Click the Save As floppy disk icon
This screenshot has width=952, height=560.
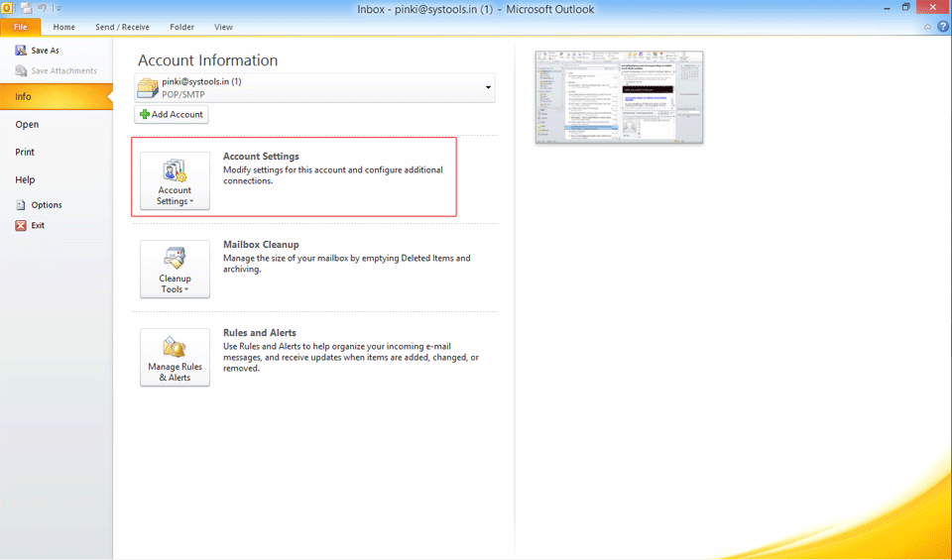tap(21, 51)
